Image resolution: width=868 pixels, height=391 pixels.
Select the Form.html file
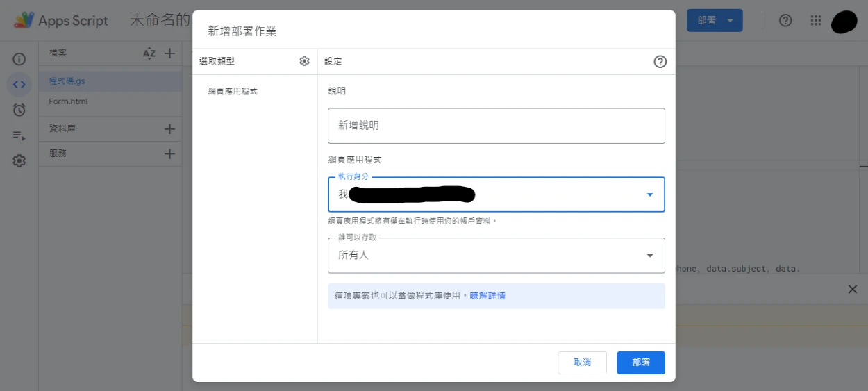click(68, 101)
